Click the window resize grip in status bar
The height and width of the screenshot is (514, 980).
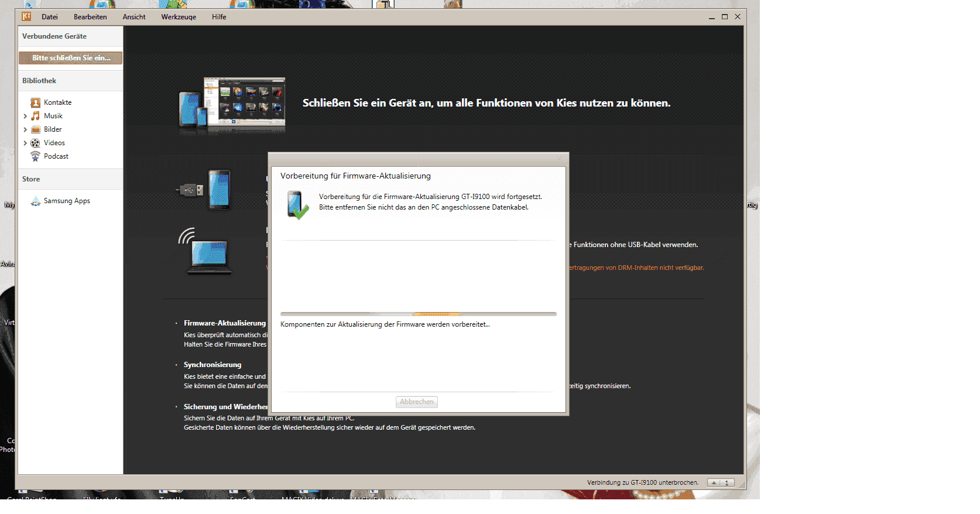742,485
